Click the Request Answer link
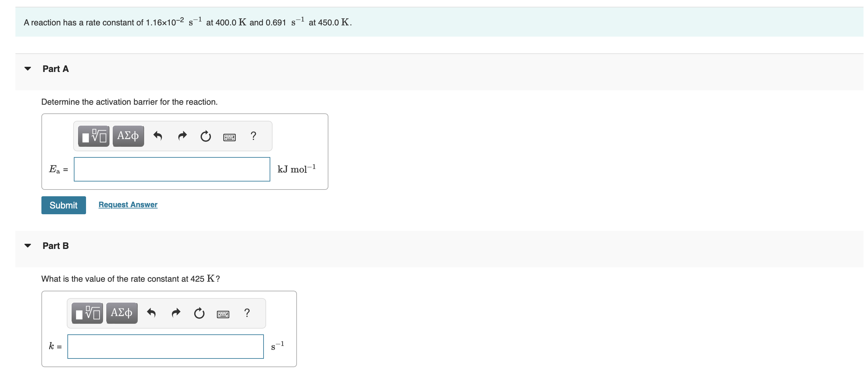 pyautogui.click(x=128, y=204)
